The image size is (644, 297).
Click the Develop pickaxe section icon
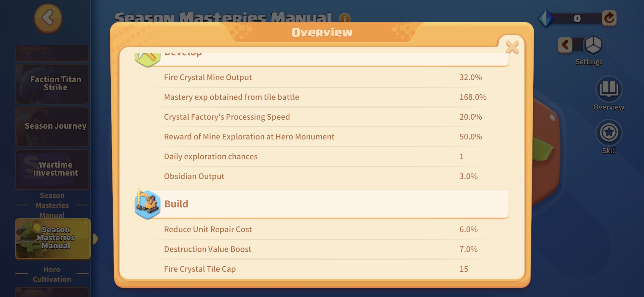click(x=148, y=59)
